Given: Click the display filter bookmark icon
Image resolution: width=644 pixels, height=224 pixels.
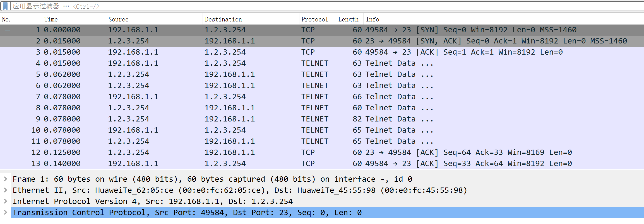Looking at the screenshot, I should pyautogui.click(x=5, y=6).
